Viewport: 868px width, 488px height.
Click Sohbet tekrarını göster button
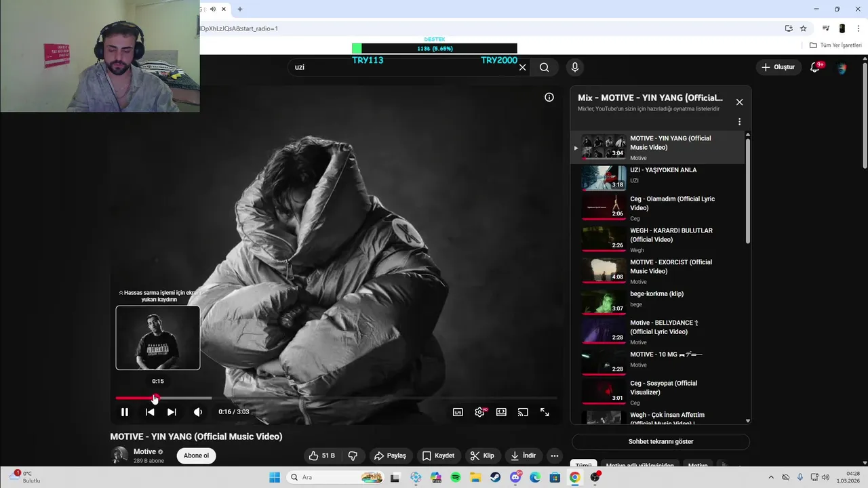coord(660,441)
